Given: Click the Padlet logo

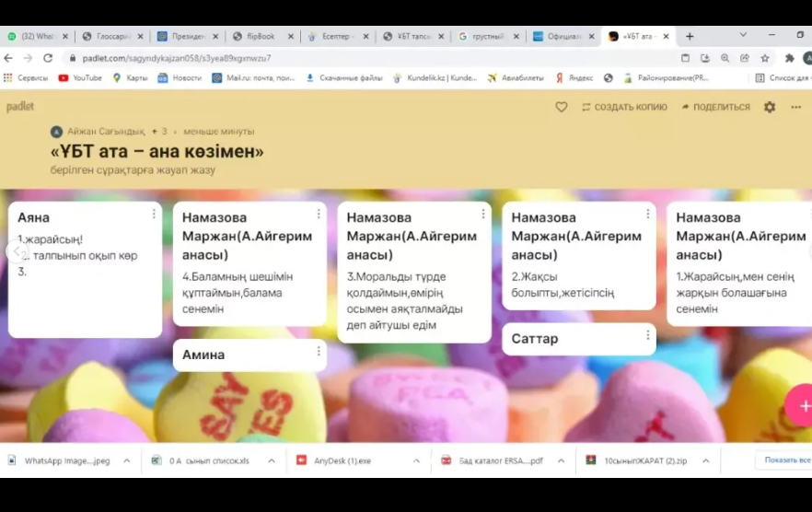Looking at the screenshot, I should 20,107.
